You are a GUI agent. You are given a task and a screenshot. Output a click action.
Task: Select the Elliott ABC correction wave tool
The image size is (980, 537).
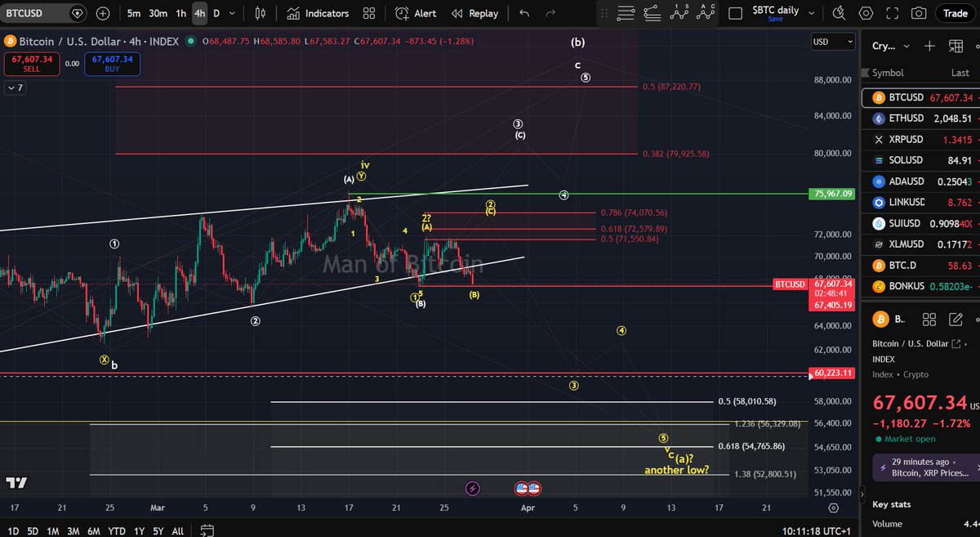click(706, 14)
